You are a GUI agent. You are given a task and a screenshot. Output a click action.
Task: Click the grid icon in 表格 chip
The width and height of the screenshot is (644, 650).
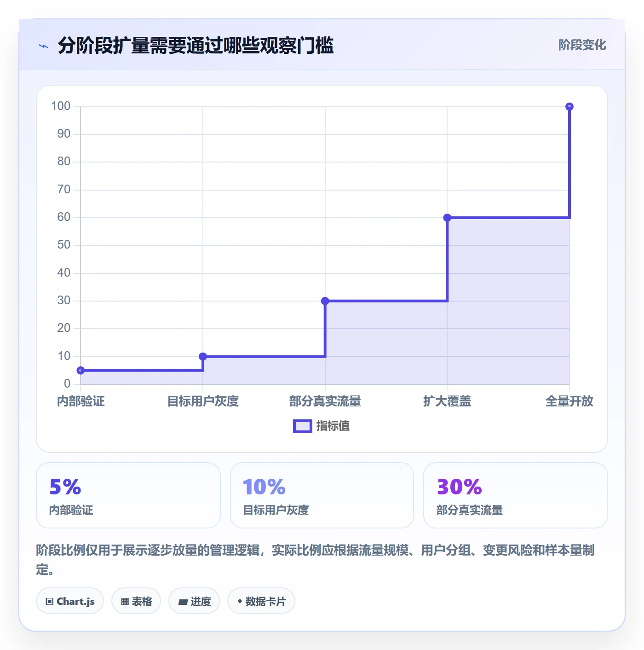(x=125, y=602)
